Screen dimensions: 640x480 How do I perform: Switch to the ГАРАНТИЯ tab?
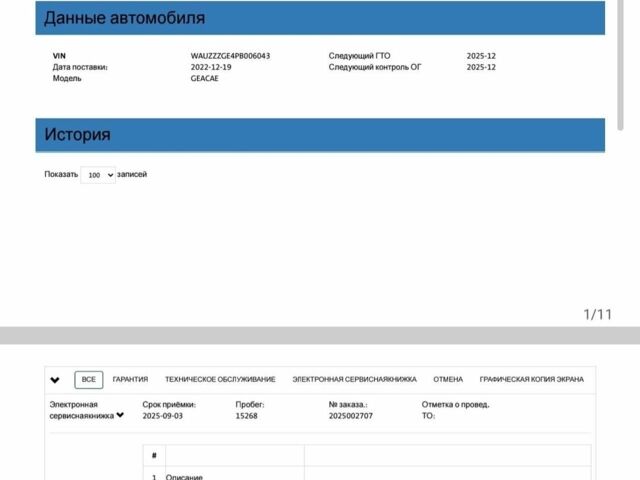[x=130, y=380]
